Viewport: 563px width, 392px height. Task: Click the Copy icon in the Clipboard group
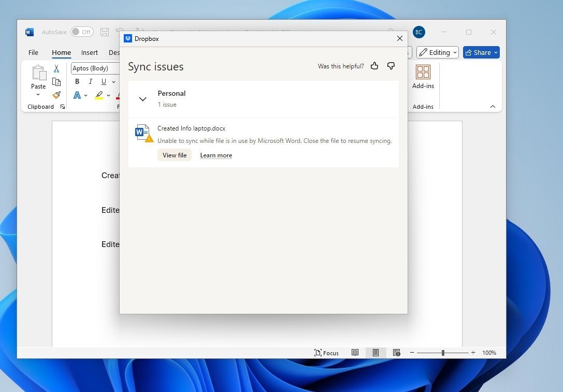point(56,82)
